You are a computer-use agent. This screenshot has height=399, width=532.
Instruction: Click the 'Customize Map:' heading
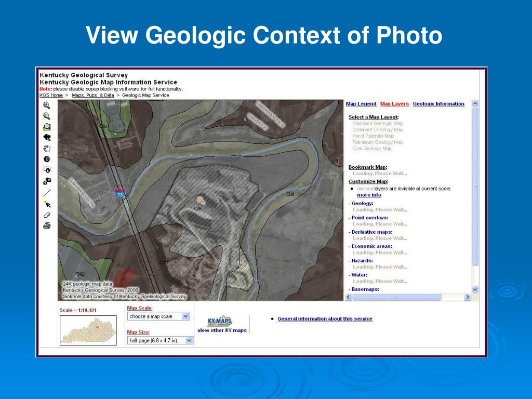point(368,181)
